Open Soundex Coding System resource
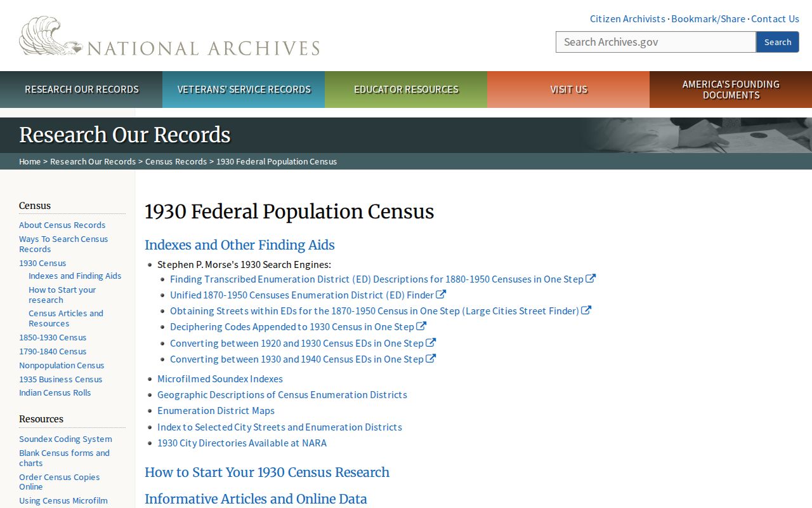The image size is (812, 508). (x=65, y=439)
